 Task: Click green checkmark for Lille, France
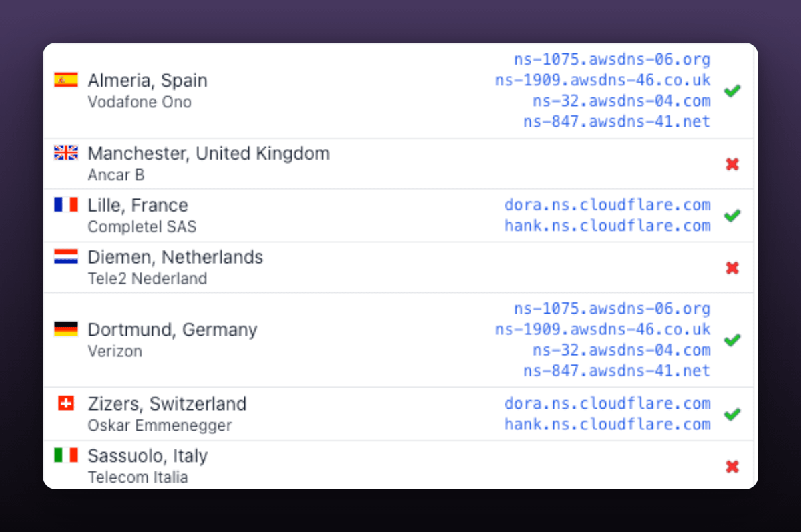tap(732, 216)
